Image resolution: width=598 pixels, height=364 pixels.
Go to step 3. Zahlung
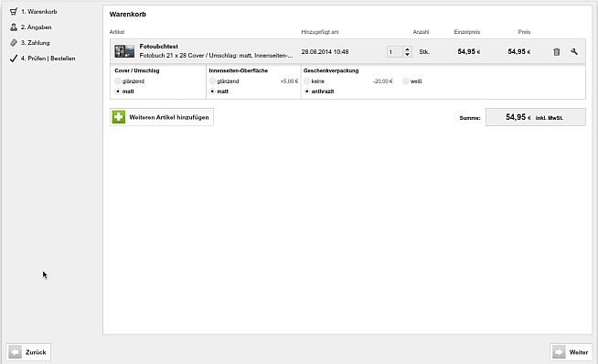[x=35, y=43]
